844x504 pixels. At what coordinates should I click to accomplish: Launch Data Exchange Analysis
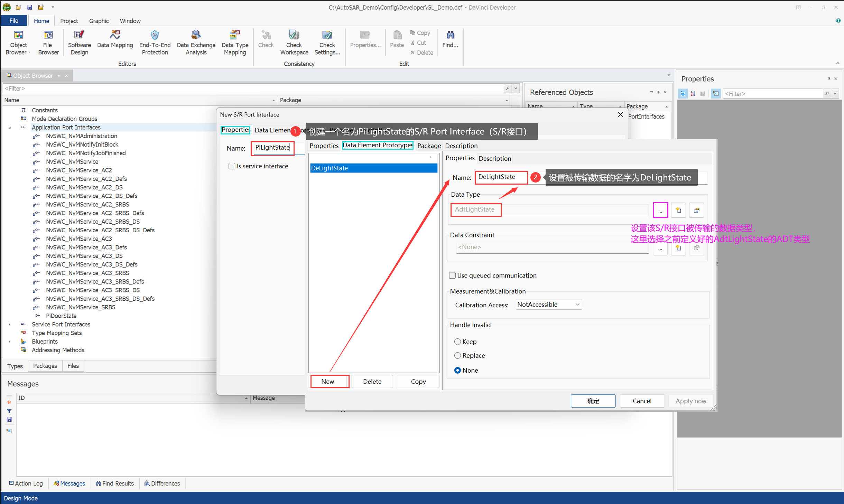pyautogui.click(x=196, y=42)
